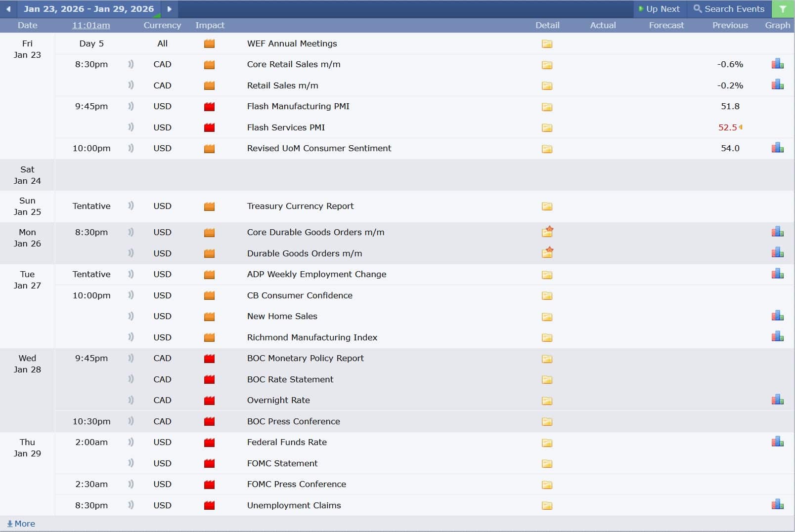Open the date range Jan 23 - Jan 29 selector
The image size is (795, 532).
tap(89, 9)
